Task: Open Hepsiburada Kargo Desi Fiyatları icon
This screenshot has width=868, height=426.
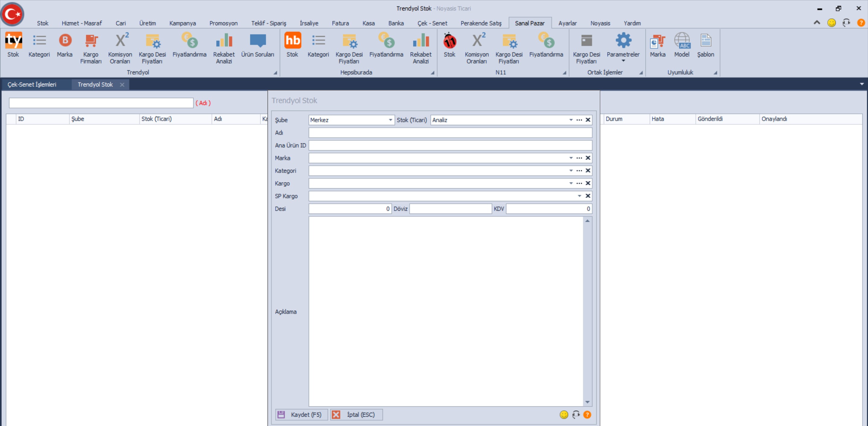Action: pos(349,48)
